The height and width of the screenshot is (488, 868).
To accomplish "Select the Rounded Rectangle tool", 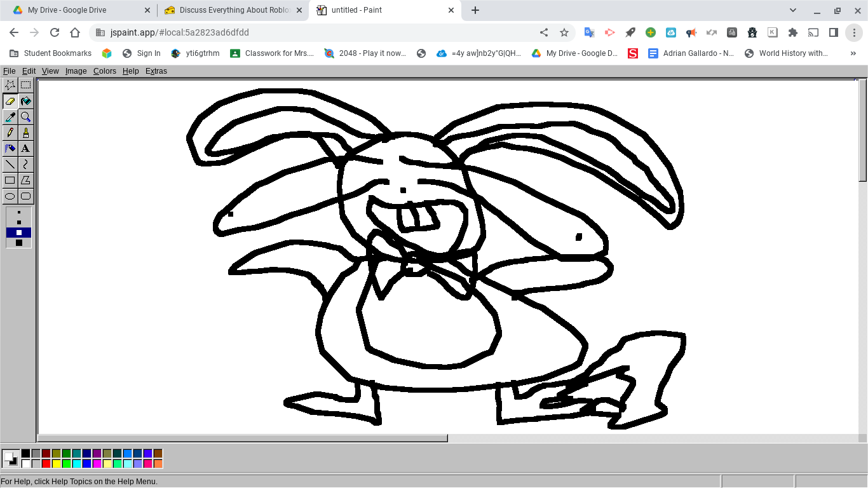I will coord(25,196).
